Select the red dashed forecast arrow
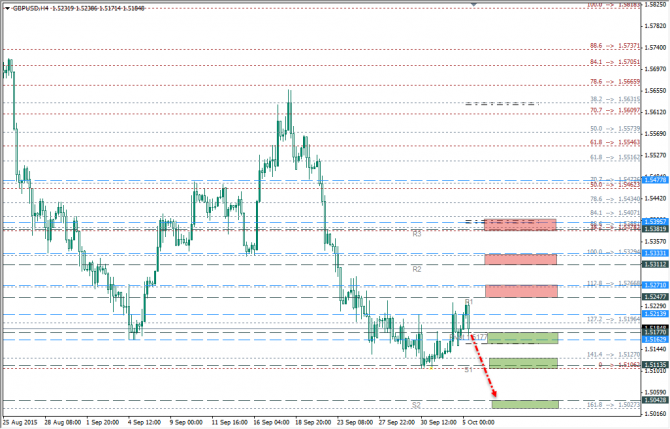 click(x=482, y=365)
